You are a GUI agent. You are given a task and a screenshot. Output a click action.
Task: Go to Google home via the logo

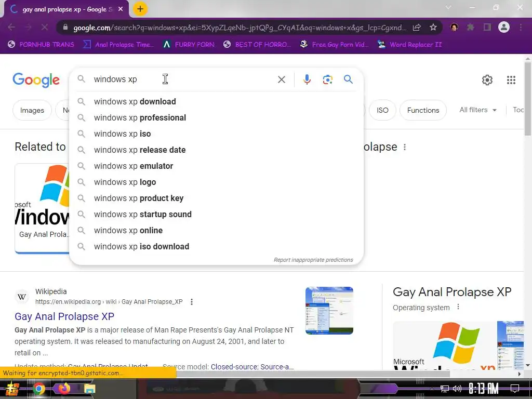pos(36,80)
